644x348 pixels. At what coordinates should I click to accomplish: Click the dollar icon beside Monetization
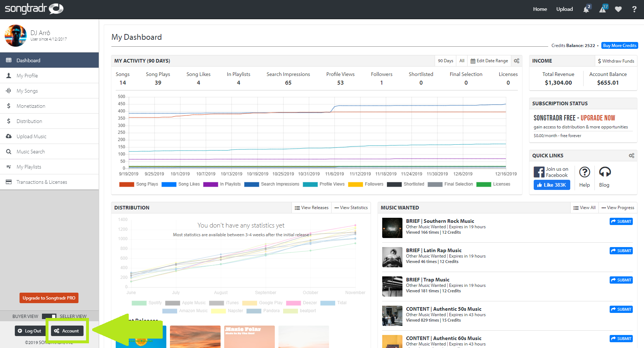tap(9, 106)
